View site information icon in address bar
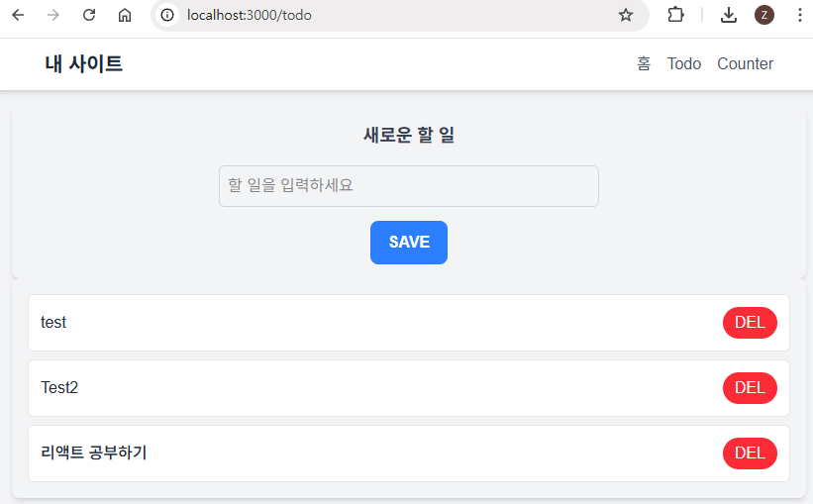813x504 pixels. 167,15
